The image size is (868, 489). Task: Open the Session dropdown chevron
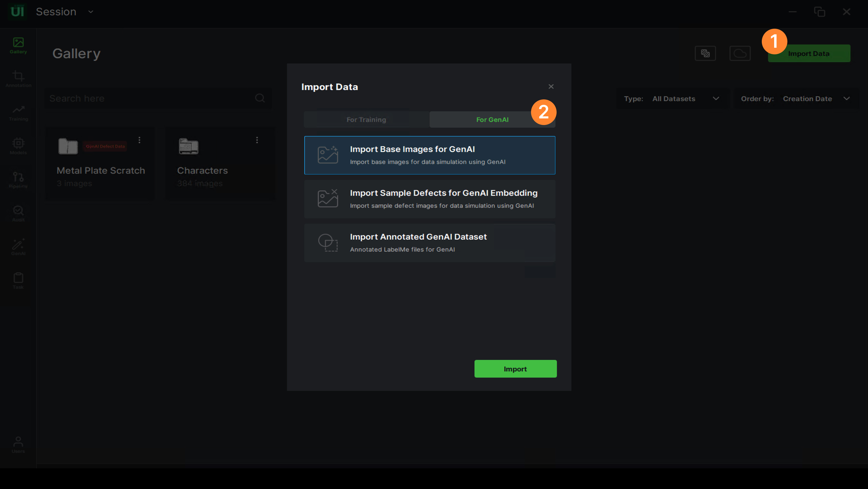click(91, 12)
